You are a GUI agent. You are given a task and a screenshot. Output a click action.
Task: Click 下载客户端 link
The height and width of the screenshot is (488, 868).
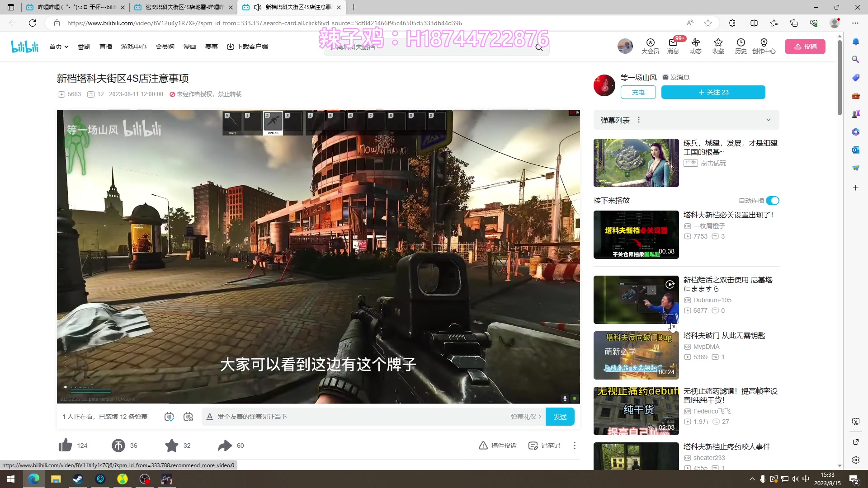pos(247,47)
